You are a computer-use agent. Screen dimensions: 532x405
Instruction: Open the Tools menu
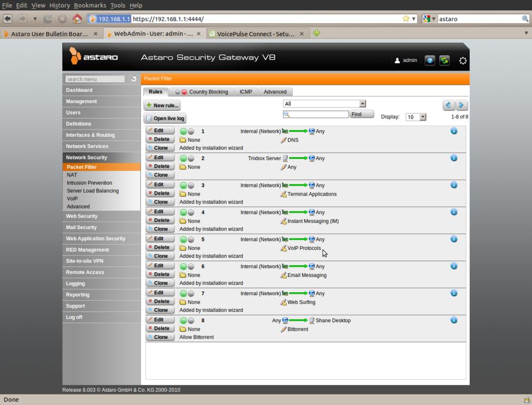pos(118,5)
